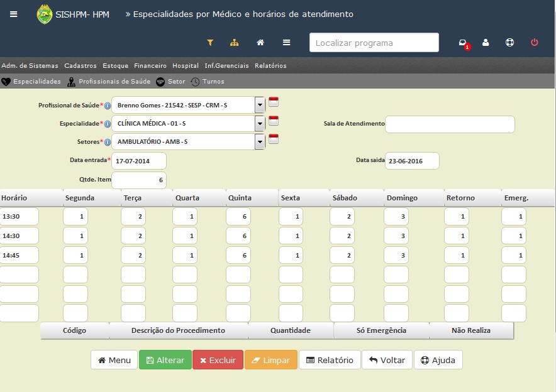Image resolution: width=556 pixels, height=392 pixels.
Task: Click the Quinta column header
Action: point(252,198)
